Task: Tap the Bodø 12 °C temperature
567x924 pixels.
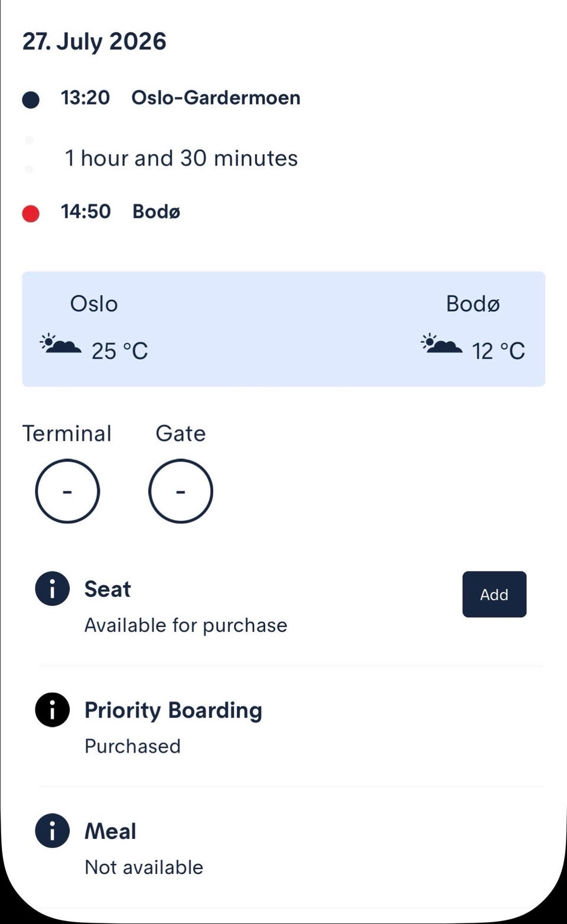Action: pyautogui.click(x=498, y=351)
